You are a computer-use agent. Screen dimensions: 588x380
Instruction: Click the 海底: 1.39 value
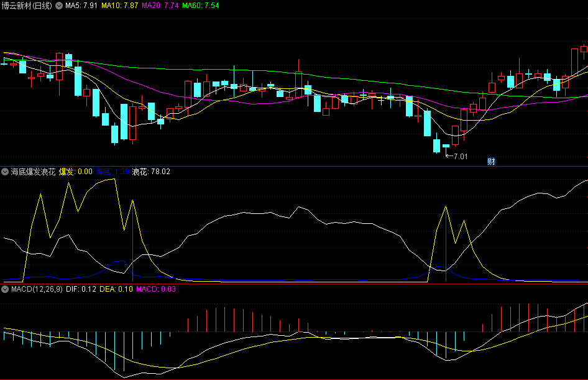pyautogui.click(x=113, y=172)
